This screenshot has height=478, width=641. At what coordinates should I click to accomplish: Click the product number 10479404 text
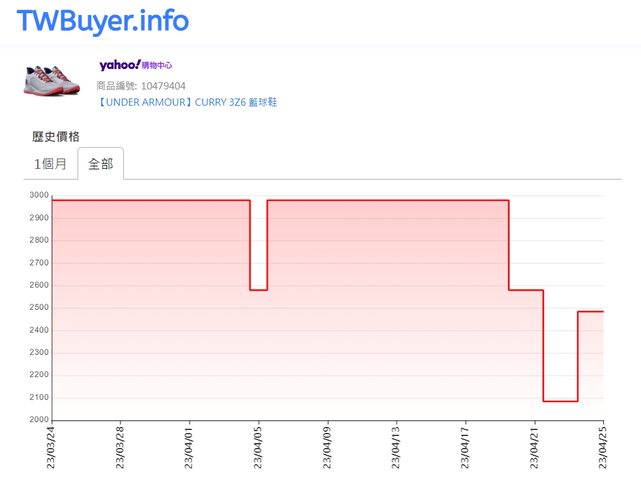pos(141,86)
